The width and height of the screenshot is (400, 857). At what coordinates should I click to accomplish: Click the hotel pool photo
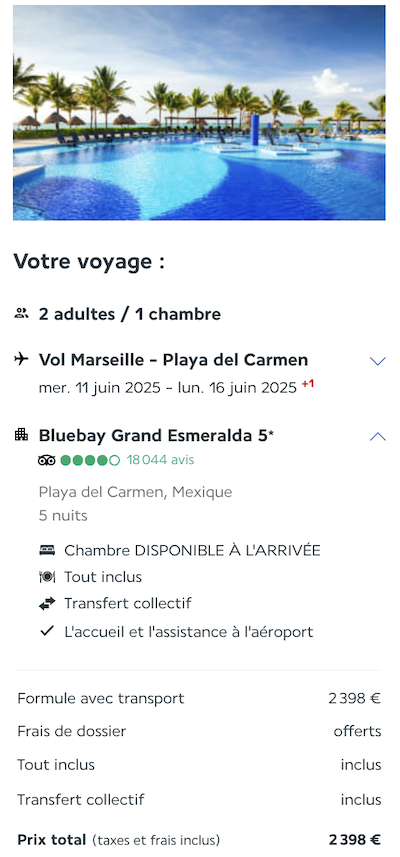click(199, 113)
